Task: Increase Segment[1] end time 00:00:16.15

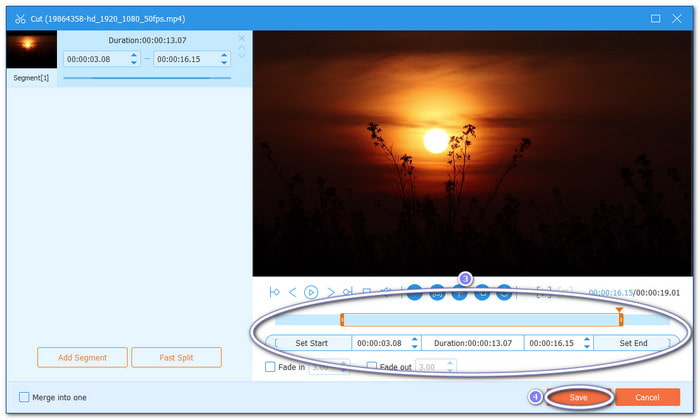Action: coord(224,55)
